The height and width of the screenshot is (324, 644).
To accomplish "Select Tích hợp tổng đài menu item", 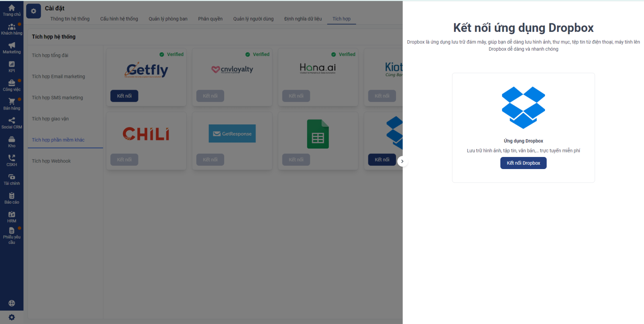I will coord(50,56).
